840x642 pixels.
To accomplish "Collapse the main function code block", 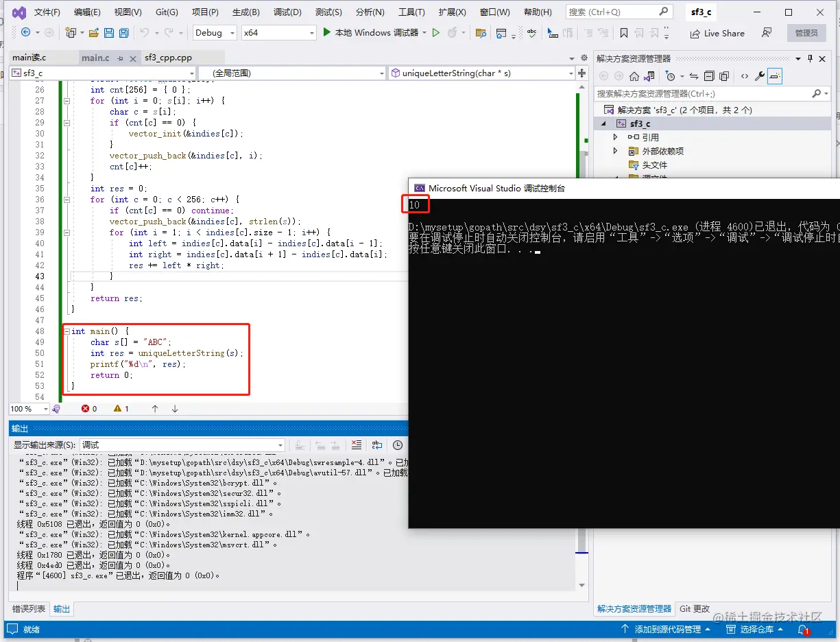I will [67, 331].
